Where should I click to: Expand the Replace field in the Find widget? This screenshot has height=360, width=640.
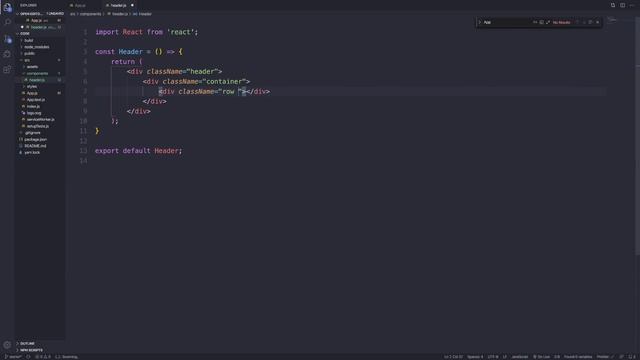(x=480, y=22)
